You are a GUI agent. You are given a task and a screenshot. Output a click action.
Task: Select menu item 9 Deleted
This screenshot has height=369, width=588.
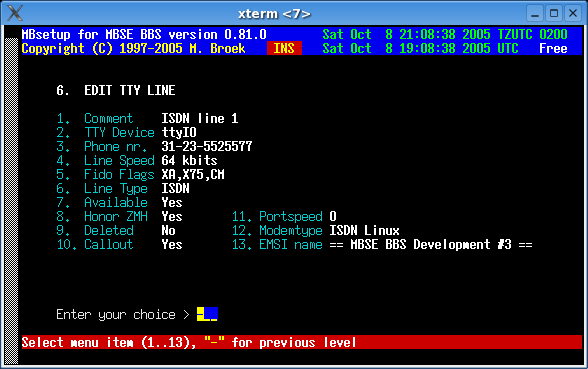[95, 231]
